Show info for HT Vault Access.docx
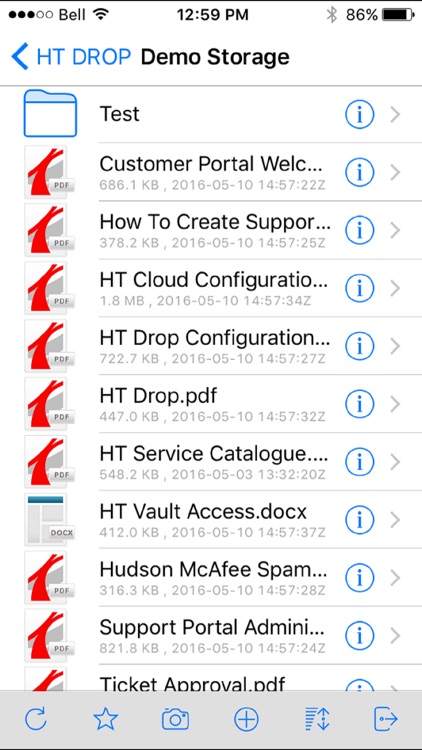422x750 pixels. click(359, 520)
